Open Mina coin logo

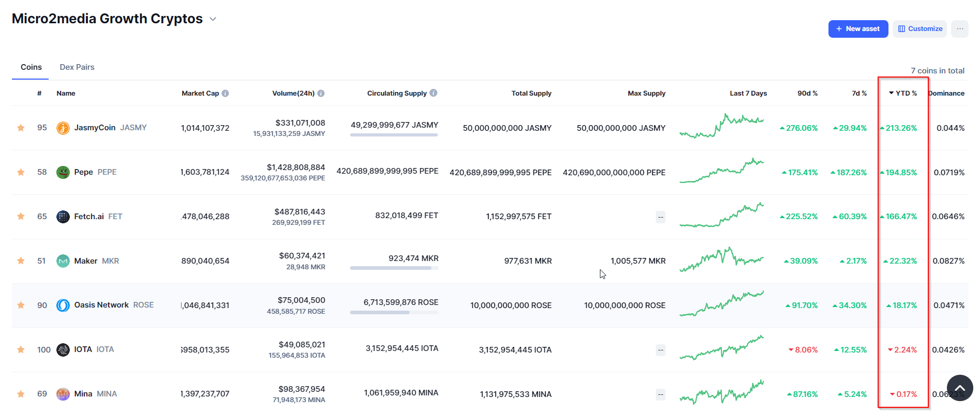point(63,394)
